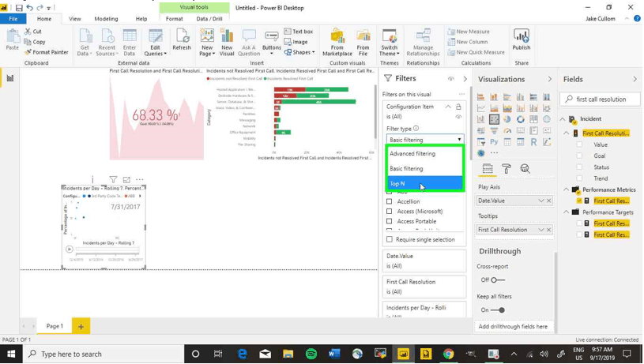Screen dimensions: 644x364
Task: Collapse the Fields pane chevron
Action: (x=635, y=79)
